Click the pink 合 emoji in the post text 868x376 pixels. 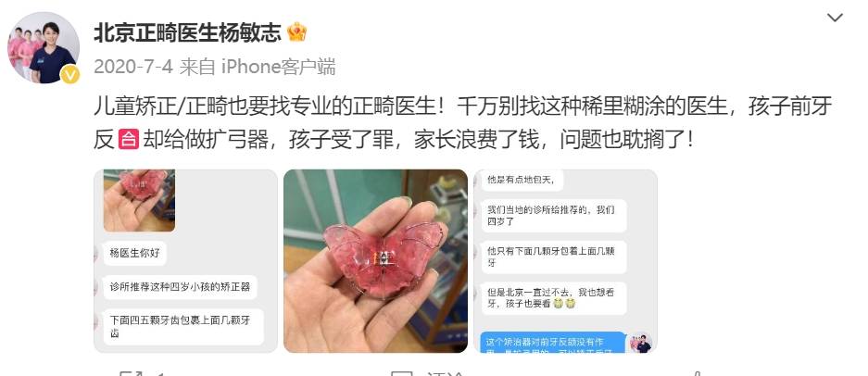(129, 139)
